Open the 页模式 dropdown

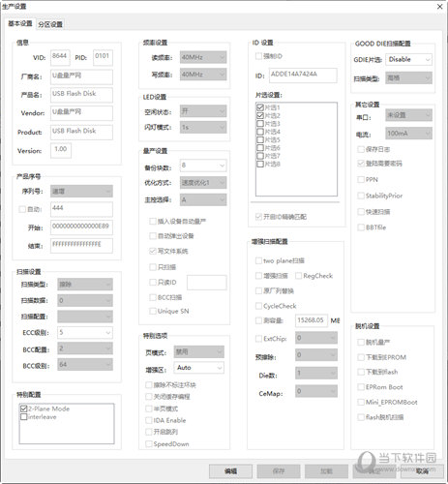coord(199,351)
